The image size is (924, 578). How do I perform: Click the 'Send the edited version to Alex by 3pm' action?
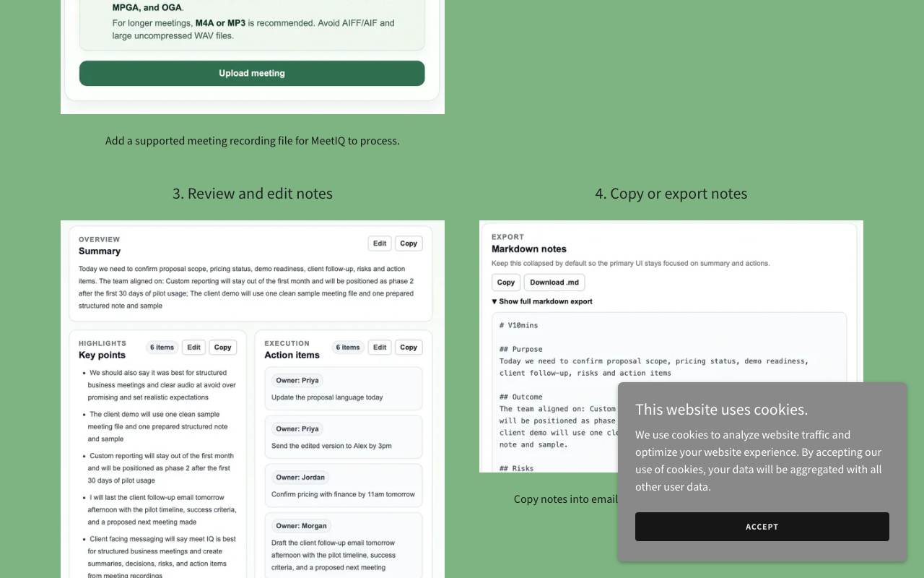(331, 446)
